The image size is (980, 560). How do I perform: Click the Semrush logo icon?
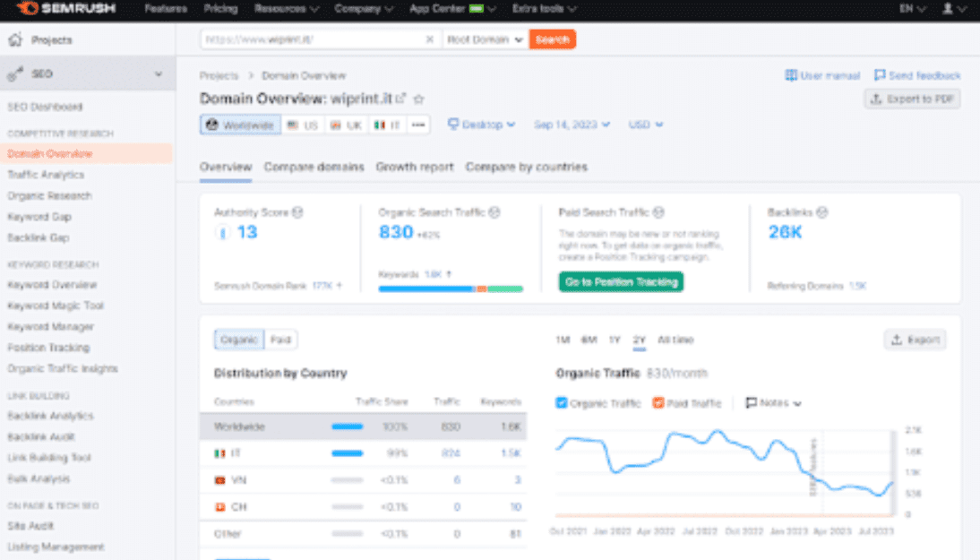27,9
